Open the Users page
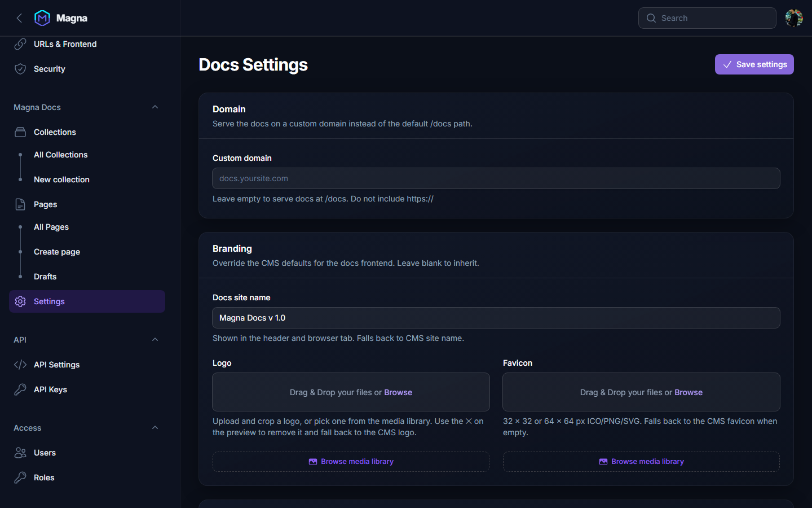 [x=87, y=453]
